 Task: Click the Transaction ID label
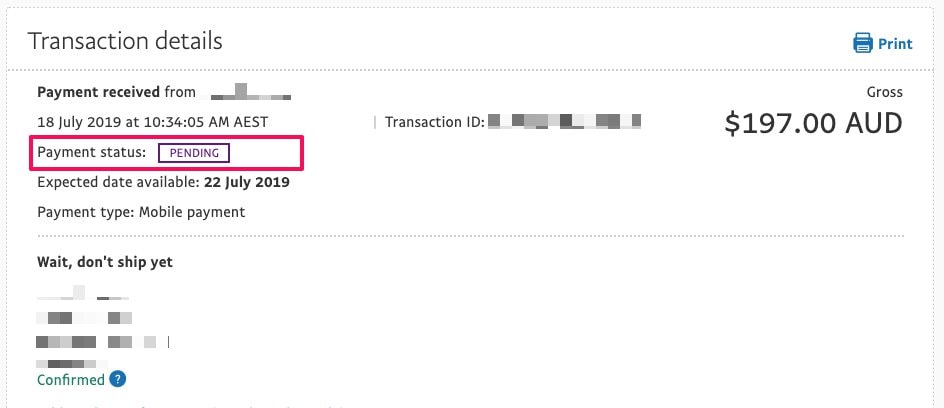435,122
